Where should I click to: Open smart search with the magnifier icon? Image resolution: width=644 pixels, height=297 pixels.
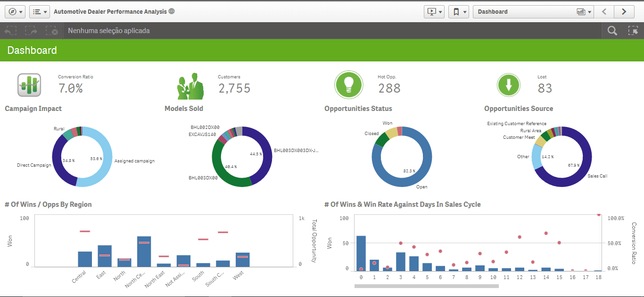(x=612, y=30)
